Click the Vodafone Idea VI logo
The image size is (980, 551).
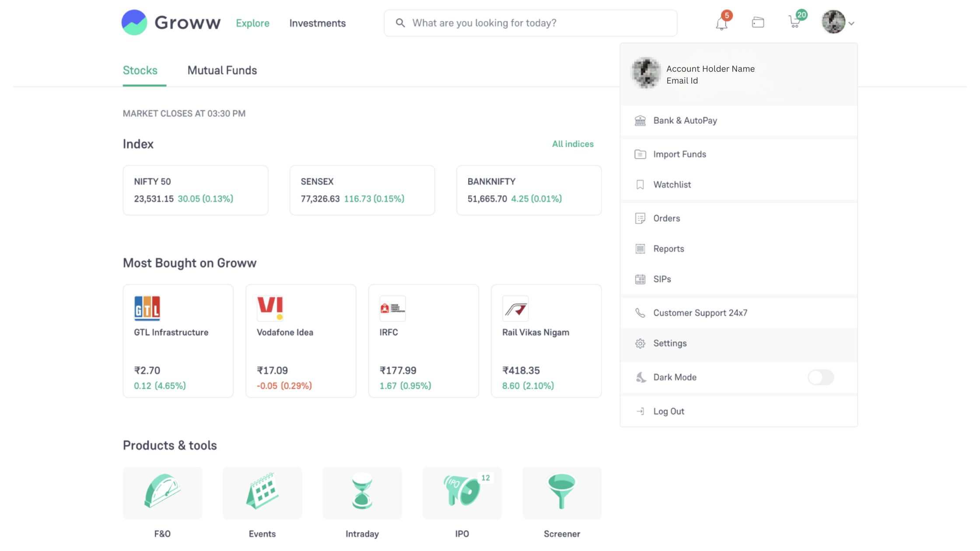tap(270, 308)
